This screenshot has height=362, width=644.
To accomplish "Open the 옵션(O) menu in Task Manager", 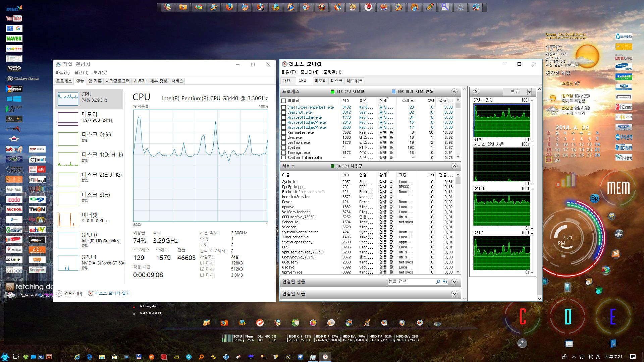I will [x=81, y=72].
